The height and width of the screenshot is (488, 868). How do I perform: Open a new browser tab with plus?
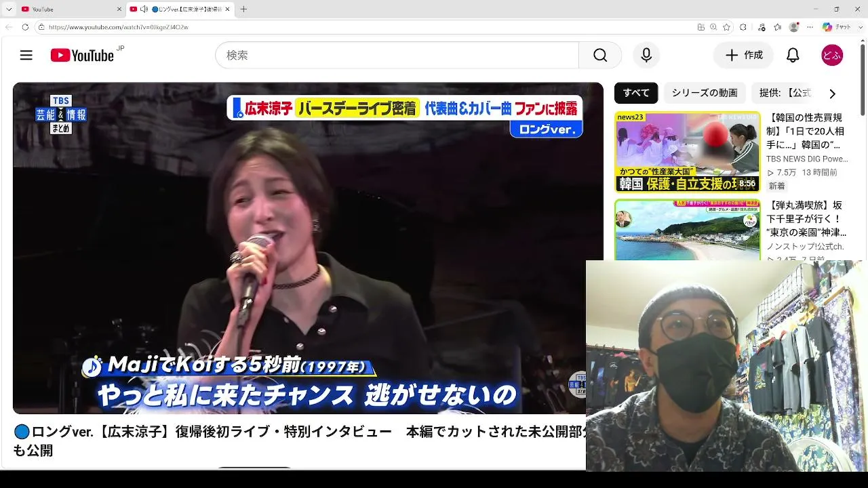[x=243, y=9]
